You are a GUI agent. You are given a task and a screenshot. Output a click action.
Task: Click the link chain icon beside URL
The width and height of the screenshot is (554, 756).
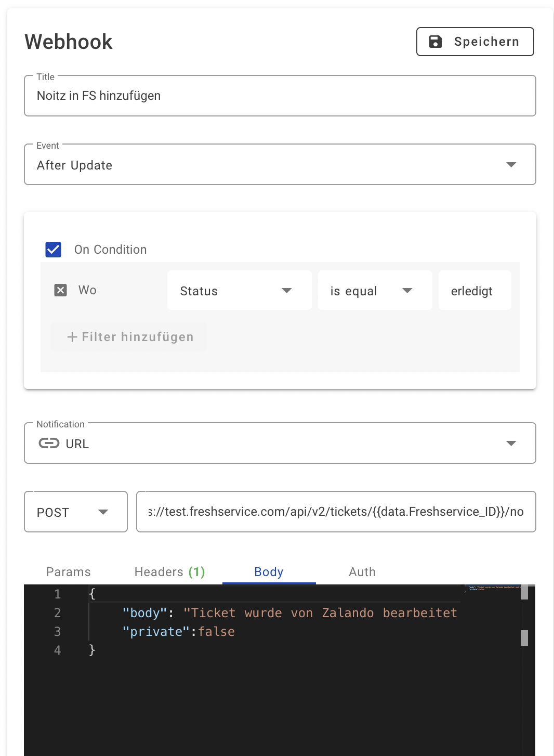(x=48, y=443)
